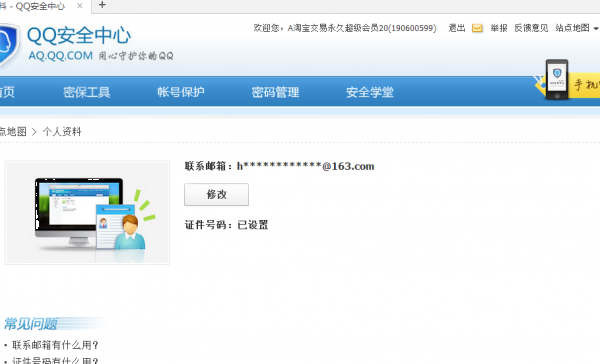Go to the 首页 menu item

tap(7, 92)
